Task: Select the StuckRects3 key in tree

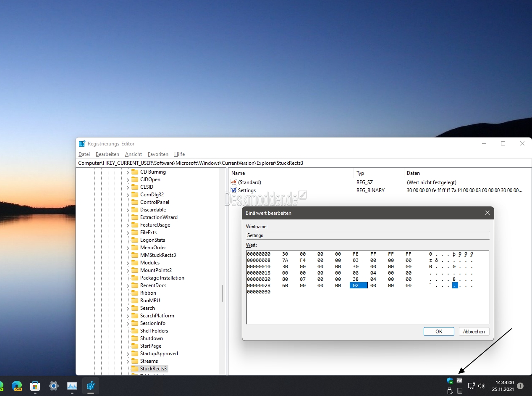Action: (153, 369)
